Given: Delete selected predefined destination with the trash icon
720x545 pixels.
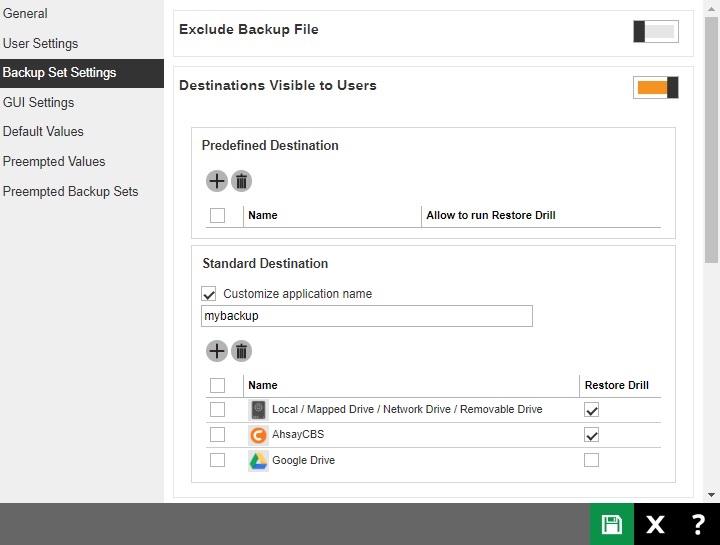Looking at the screenshot, I should (x=242, y=181).
